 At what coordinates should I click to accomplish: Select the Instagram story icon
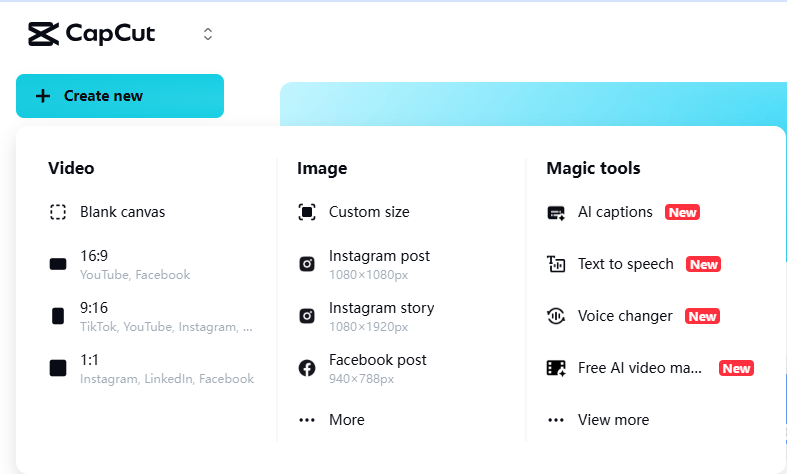[x=307, y=316]
